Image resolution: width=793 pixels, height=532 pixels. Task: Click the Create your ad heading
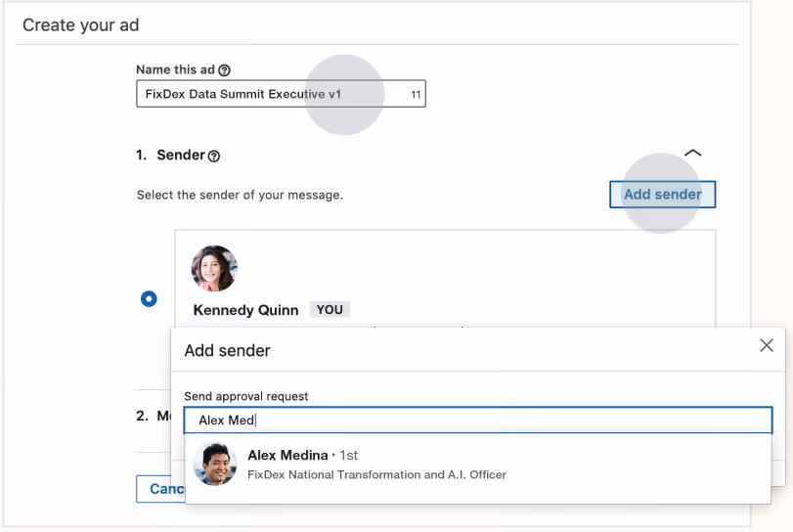click(x=81, y=24)
